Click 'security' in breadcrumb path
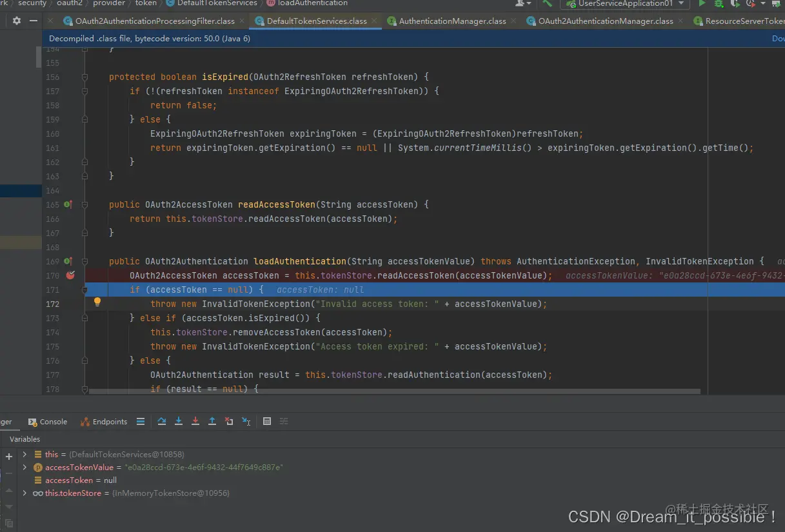The width and height of the screenshot is (785, 532). coord(32,3)
